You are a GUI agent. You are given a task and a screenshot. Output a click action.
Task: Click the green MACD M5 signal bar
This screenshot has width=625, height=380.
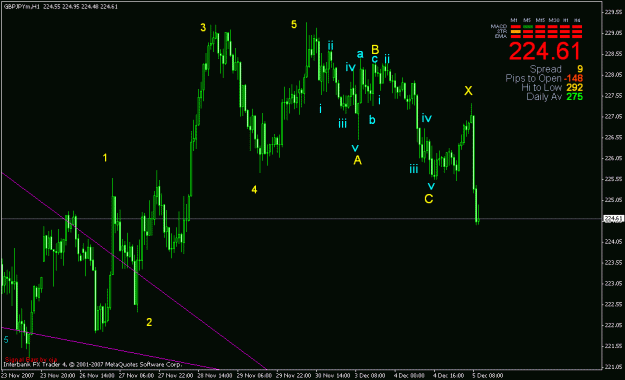coord(528,27)
